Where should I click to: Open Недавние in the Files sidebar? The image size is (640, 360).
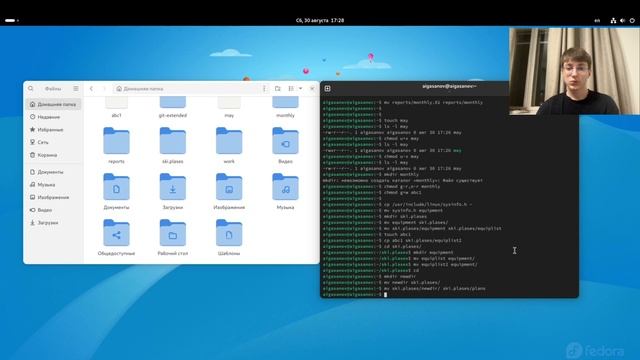point(53,117)
